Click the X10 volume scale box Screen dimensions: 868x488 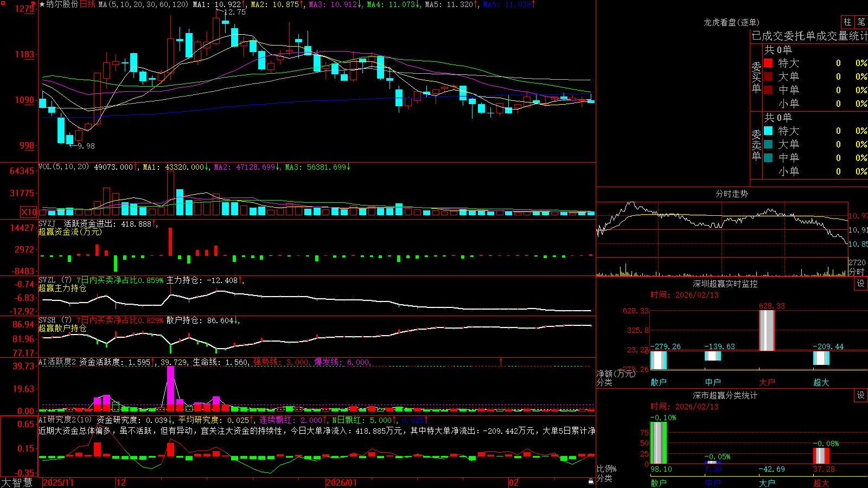point(29,212)
